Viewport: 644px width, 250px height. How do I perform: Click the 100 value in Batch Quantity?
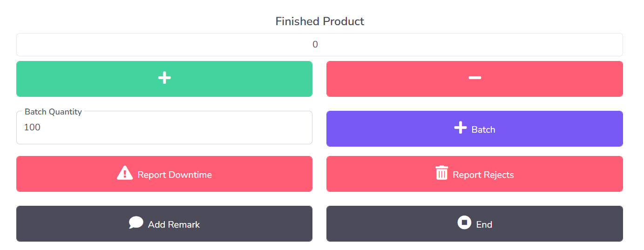coord(32,128)
